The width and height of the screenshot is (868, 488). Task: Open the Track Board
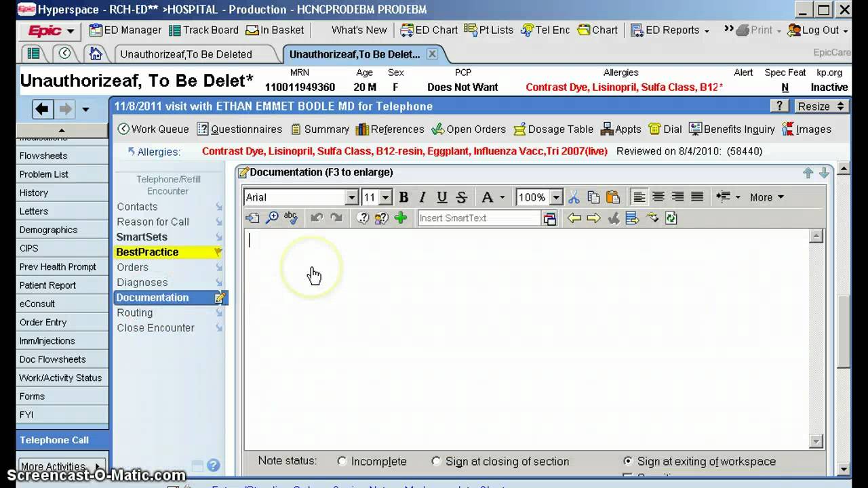pyautogui.click(x=203, y=30)
